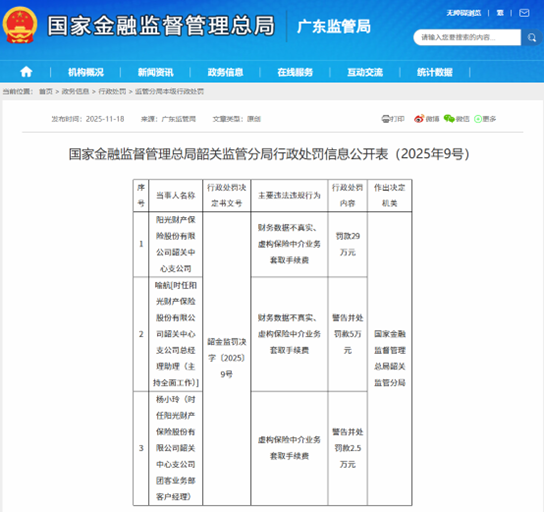Click 政务信息 in the breadcrumb trail
This screenshot has height=512, width=544.
[x=75, y=92]
